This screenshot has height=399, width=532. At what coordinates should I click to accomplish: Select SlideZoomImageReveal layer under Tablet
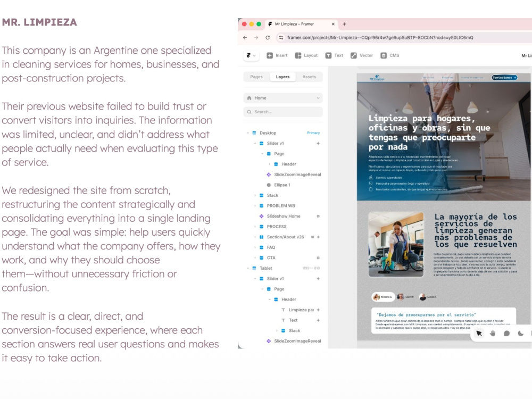tap(297, 341)
